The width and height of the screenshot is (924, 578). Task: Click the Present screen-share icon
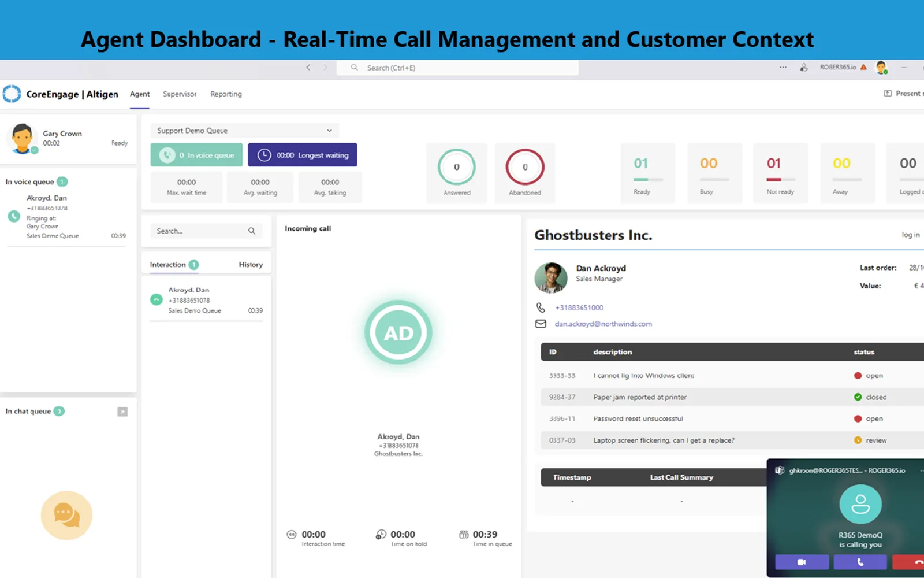click(x=888, y=94)
